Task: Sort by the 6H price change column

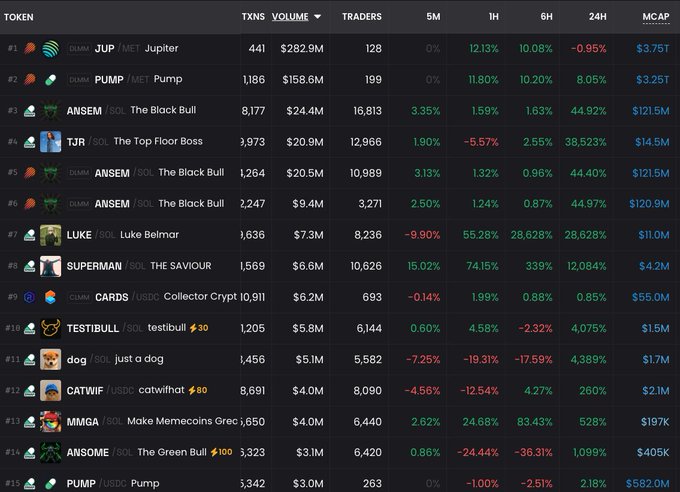Action: click(x=546, y=16)
